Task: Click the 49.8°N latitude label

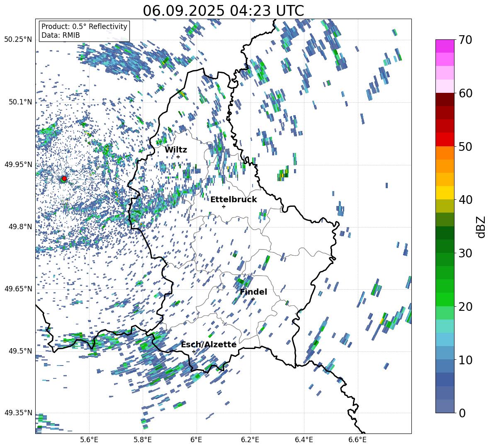Action: pyautogui.click(x=20, y=227)
